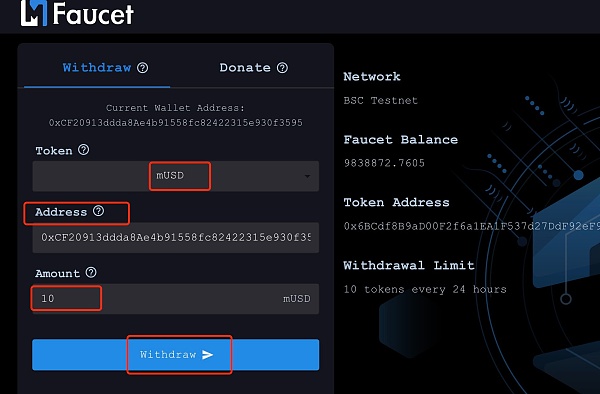The image size is (600, 394).
Task: Click the Faucet Balance value 9838872.7605
Action: (384, 163)
